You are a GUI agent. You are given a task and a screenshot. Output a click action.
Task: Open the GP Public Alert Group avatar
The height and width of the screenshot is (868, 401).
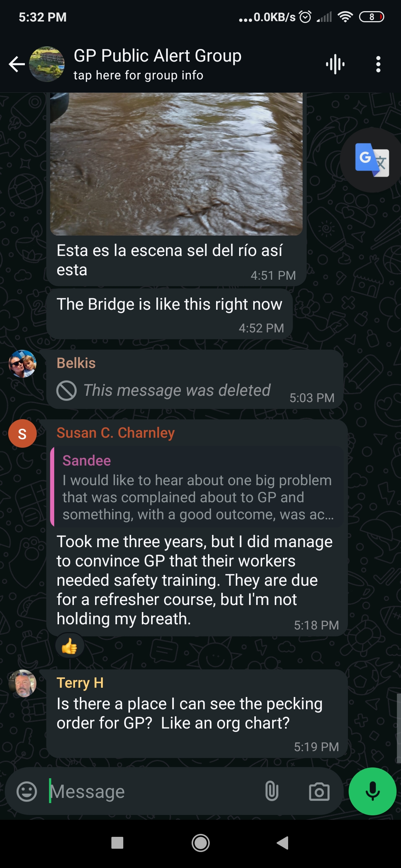click(x=47, y=64)
